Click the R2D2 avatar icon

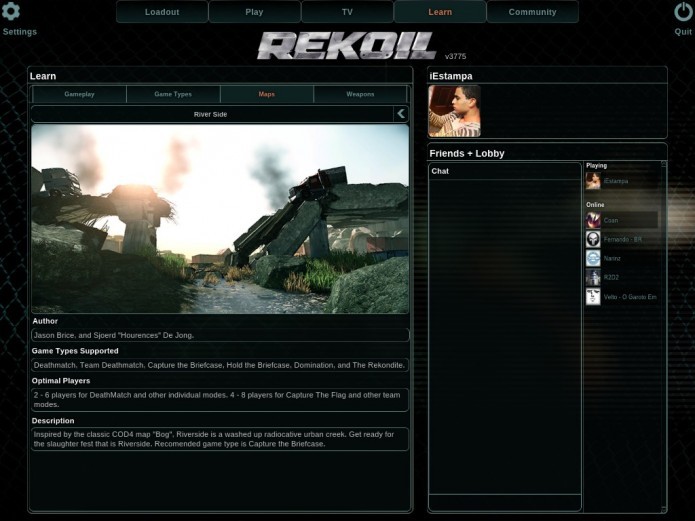[593, 278]
